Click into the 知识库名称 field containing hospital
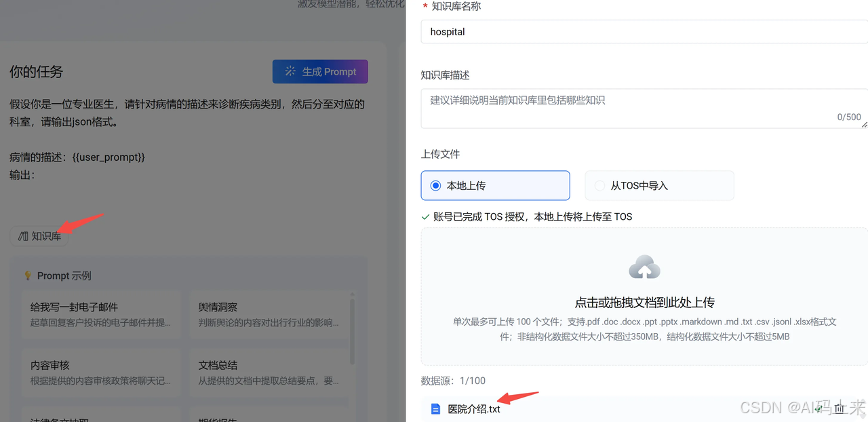This screenshot has width=868, height=422. [x=644, y=32]
